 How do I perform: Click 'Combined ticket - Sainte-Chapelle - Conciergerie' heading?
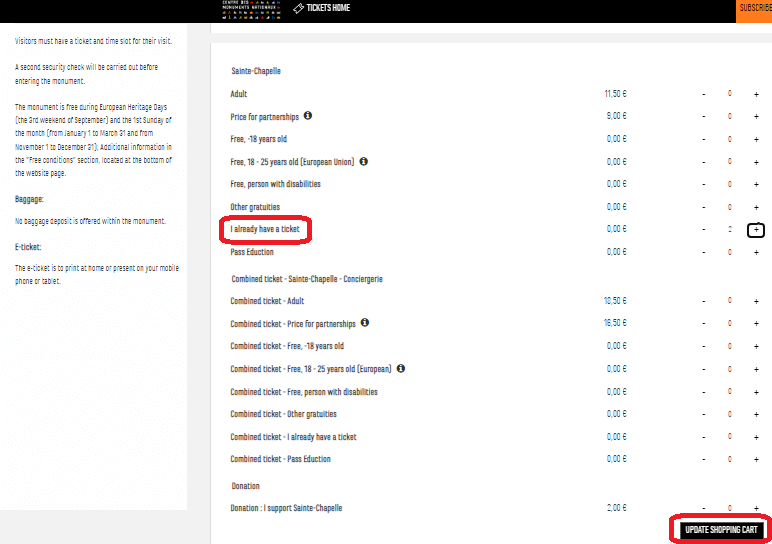(x=307, y=279)
